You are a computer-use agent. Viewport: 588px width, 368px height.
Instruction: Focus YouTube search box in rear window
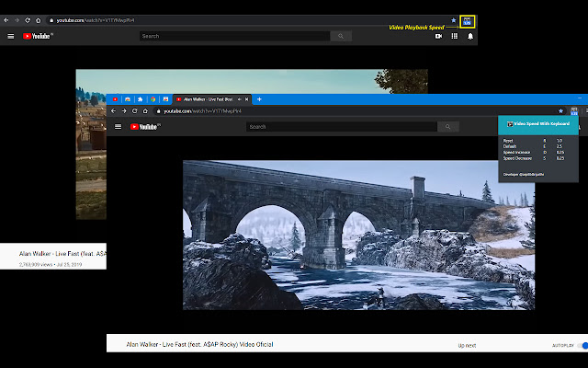235,36
